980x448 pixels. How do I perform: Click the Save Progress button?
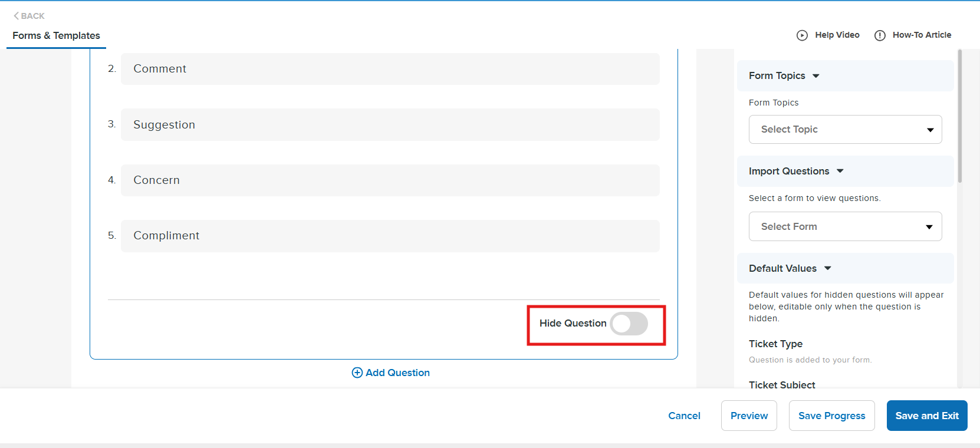coord(831,416)
